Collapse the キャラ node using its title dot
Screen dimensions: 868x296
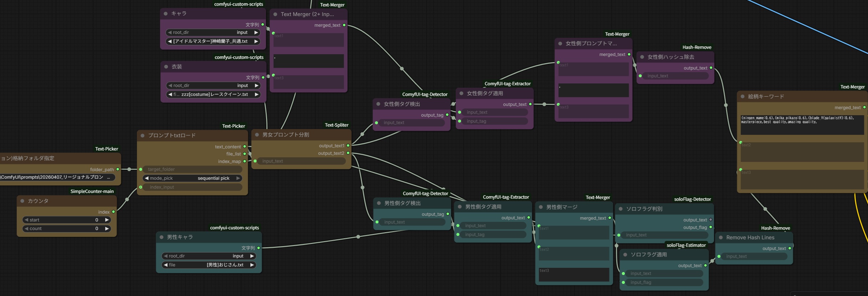(166, 14)
